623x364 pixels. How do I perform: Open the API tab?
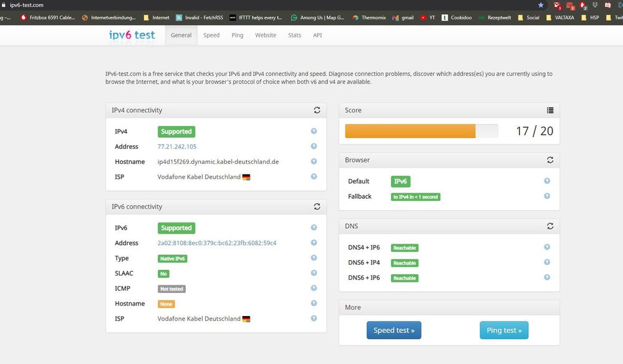click(317, 35)
